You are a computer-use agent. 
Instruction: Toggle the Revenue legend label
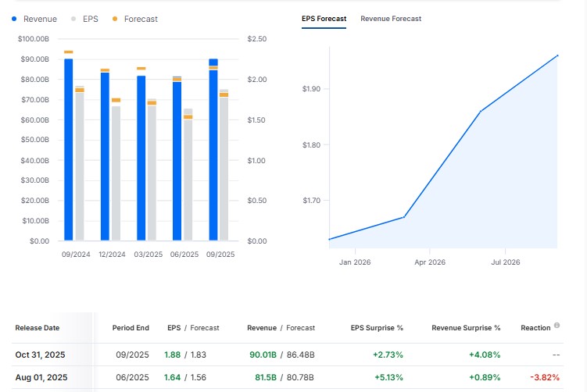pyautogui.click(x=40, y=18)
